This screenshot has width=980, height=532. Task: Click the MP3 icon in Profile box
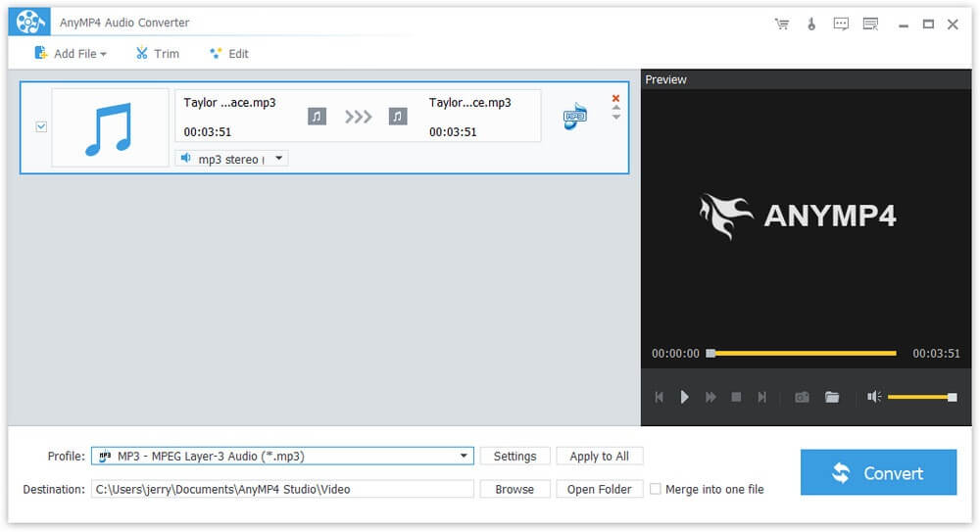pyautogui.click(x=105, y=457)
